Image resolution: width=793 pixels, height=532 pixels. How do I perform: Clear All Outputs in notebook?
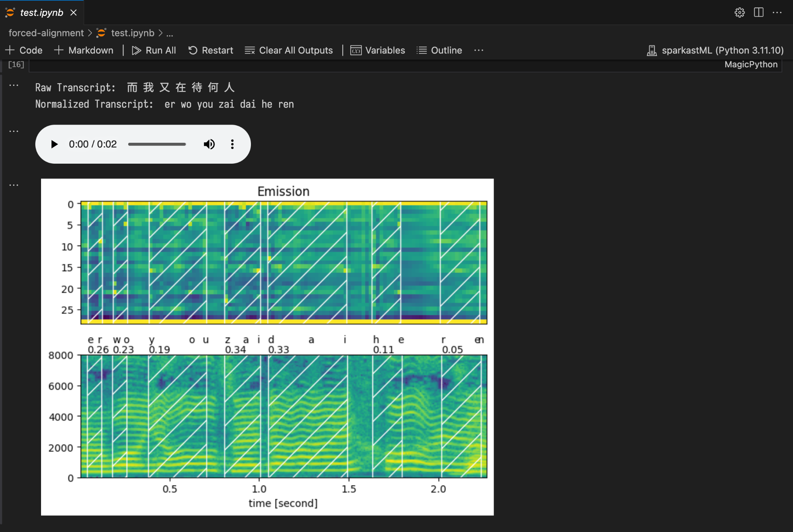[x=289, y=50]
